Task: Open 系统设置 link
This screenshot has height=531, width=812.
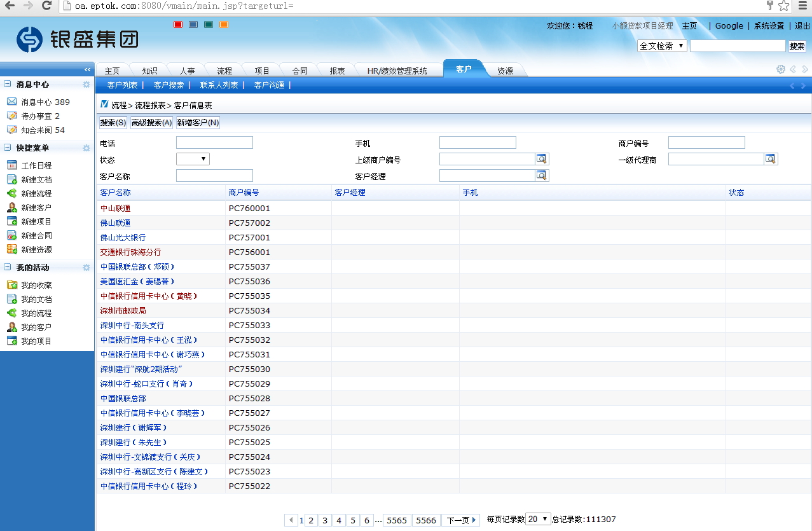Action: [x=769, y=26]
